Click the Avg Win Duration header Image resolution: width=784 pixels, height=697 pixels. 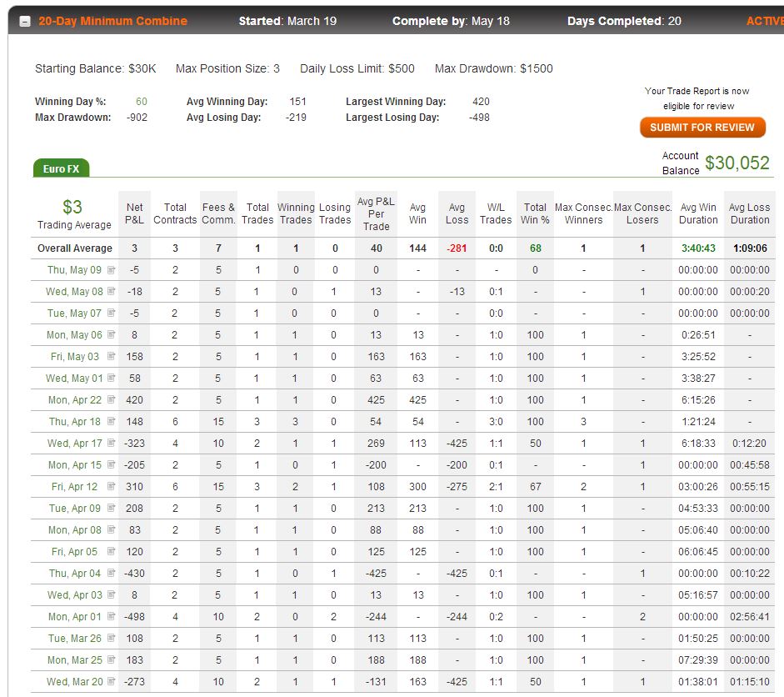click(x=698, y=213)
